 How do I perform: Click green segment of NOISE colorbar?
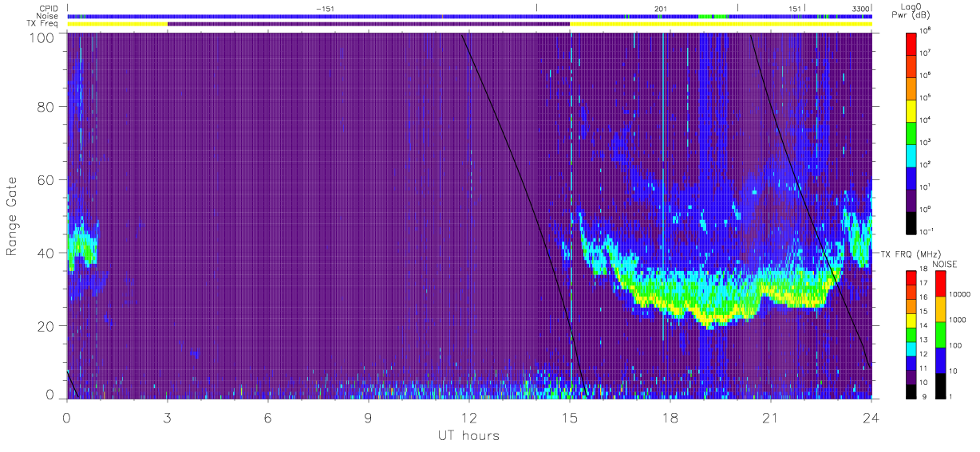[x=940, y=334]
